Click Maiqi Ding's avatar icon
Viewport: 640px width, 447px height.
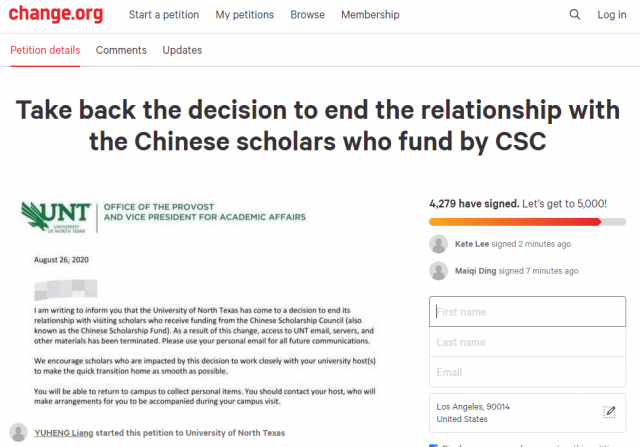(x=439, y=271)
